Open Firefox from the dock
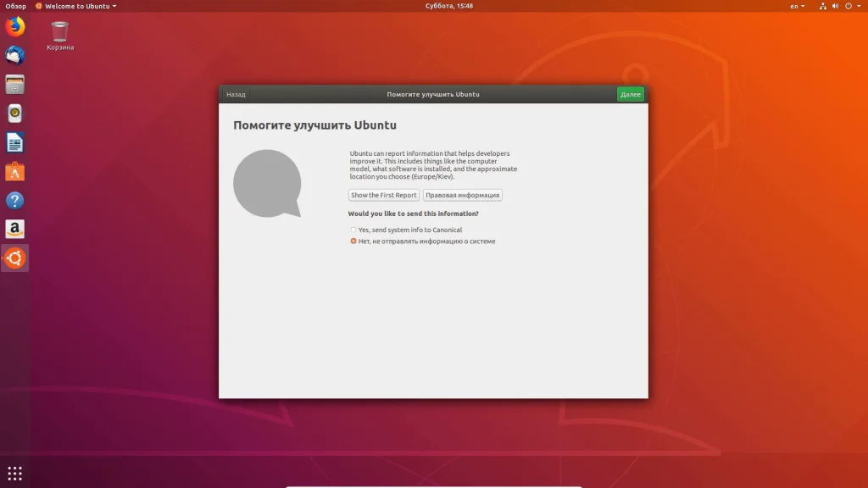 (x=15, y=26)
